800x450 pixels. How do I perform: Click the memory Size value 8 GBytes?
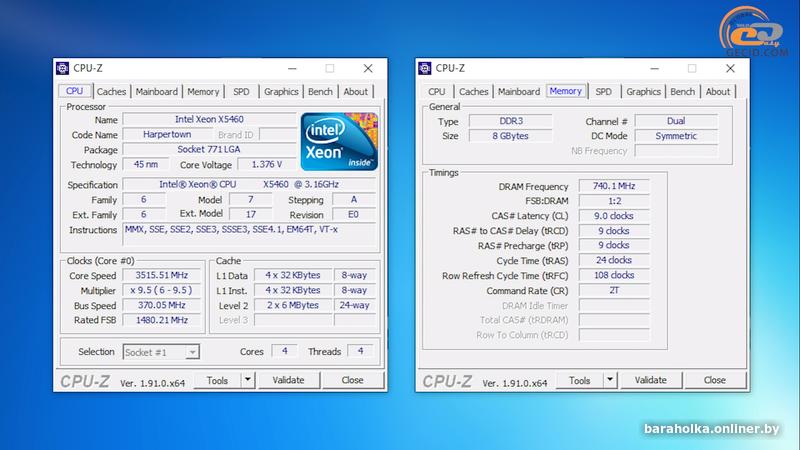click(x=511, y=136)
